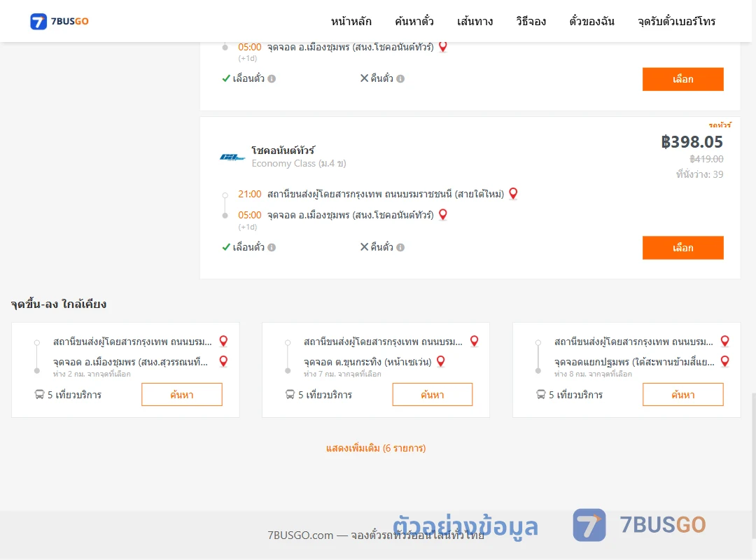The width and height of the screenshot is (756, 560).
Task: Click bus icon in the แยกปฐมพร card
Action: tap(540, 395)
